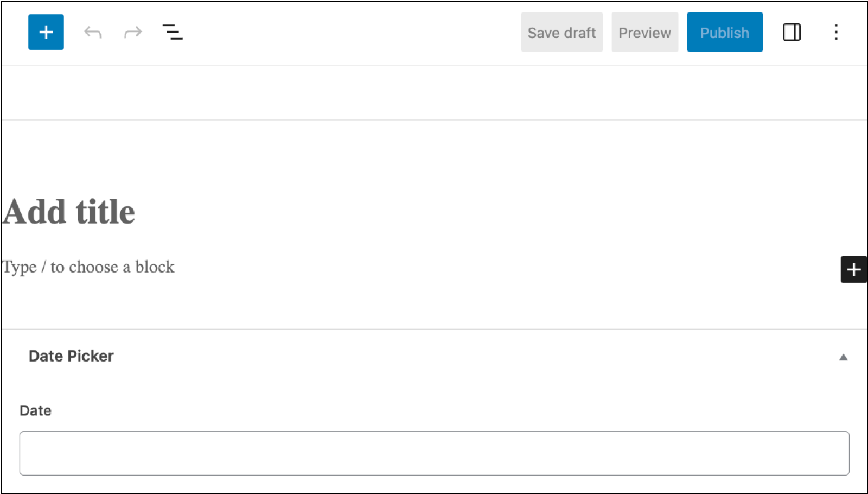
Task: Undo the last editing action
Action: tap(92, 32)
